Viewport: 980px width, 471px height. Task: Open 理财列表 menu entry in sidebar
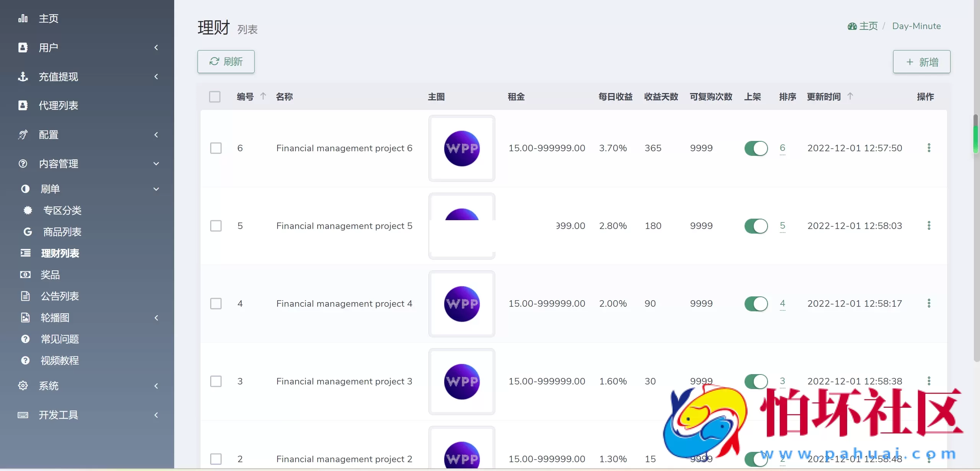coord(60,253)
